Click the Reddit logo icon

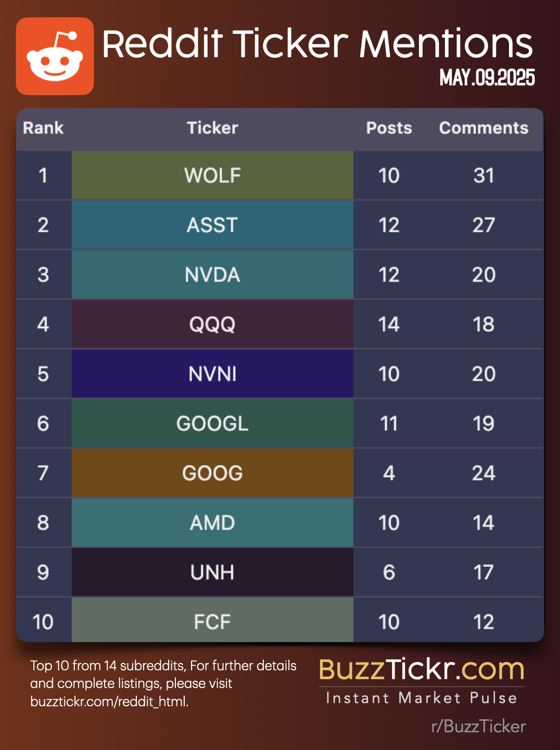[55, 56]
